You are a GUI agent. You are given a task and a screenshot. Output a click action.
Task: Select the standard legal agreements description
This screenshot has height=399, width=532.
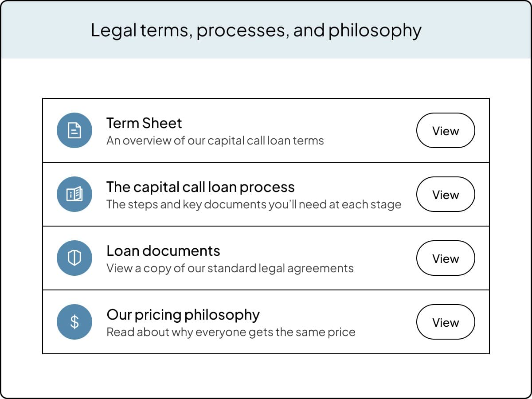(230, 268)
